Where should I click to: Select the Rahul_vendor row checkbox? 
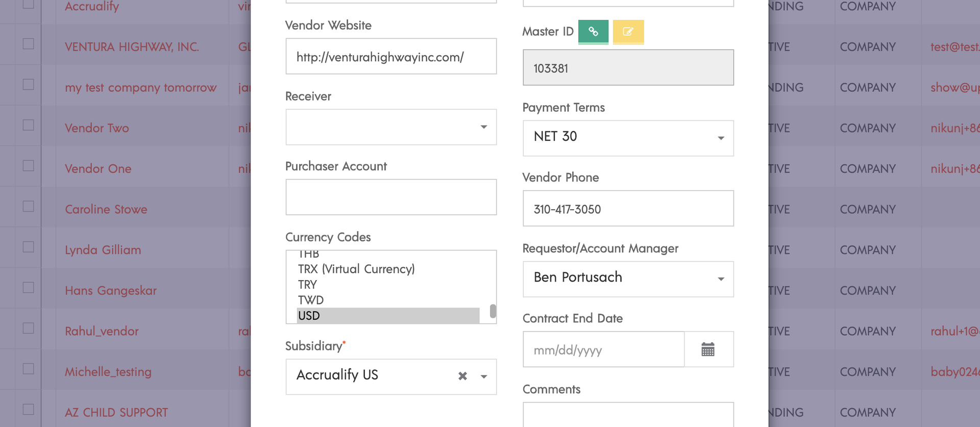(29, 329)
